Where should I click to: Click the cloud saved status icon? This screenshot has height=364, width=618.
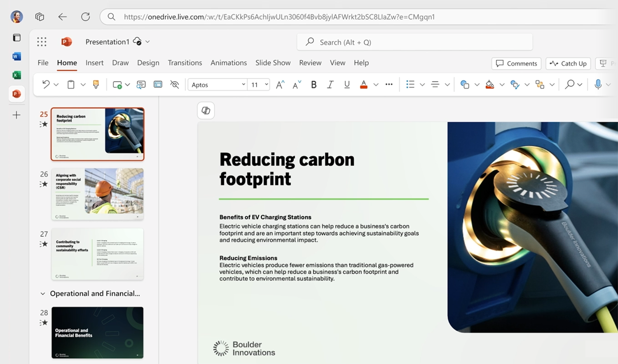click(137, 42)
